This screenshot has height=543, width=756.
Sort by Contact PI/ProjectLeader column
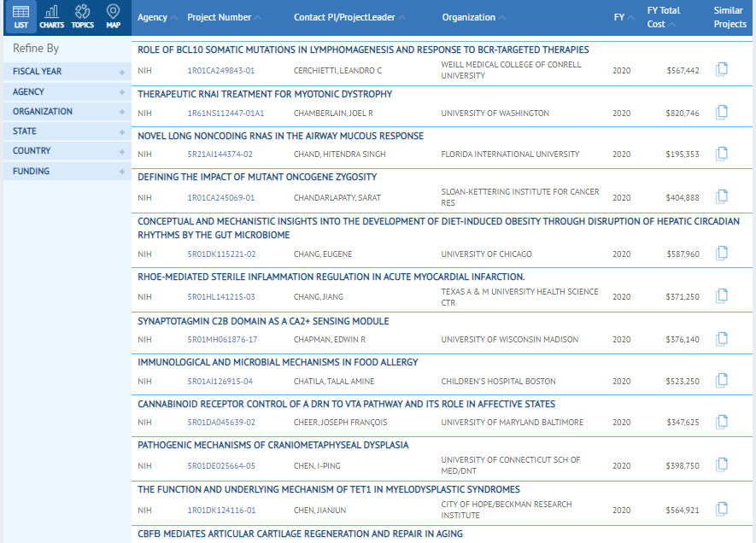pyautogui.click(x=349, y=17)
